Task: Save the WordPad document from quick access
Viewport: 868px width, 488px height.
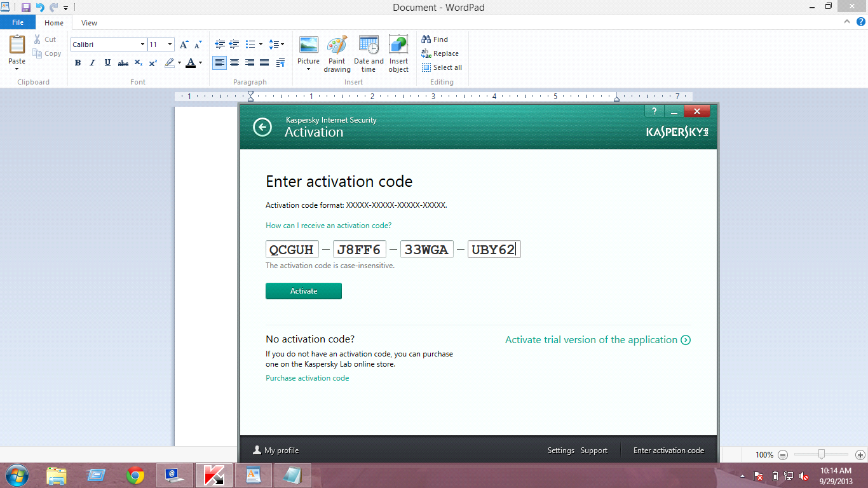Action: (26, 8)
